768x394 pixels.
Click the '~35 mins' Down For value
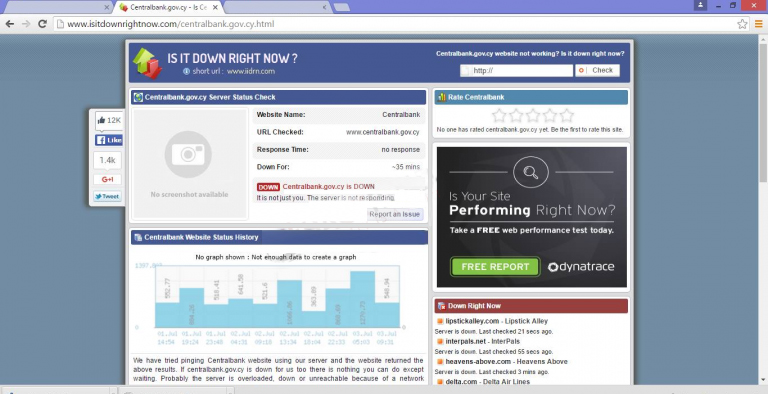[x=406, y=167]
